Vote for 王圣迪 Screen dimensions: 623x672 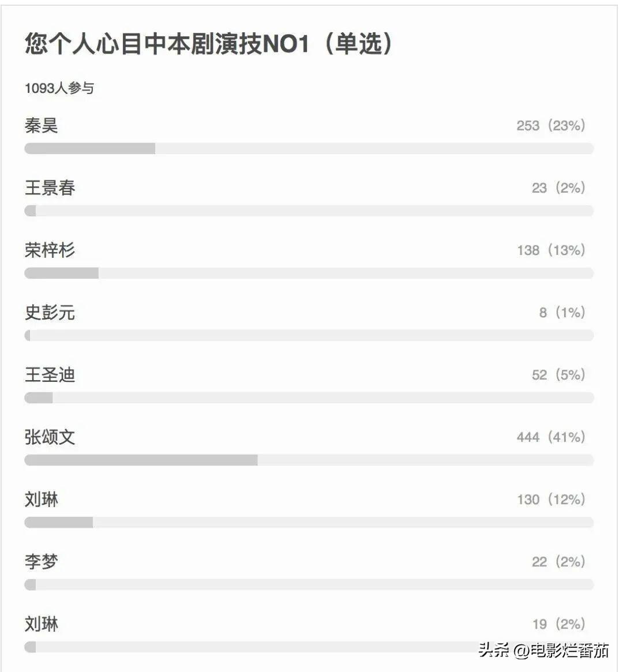50,375
